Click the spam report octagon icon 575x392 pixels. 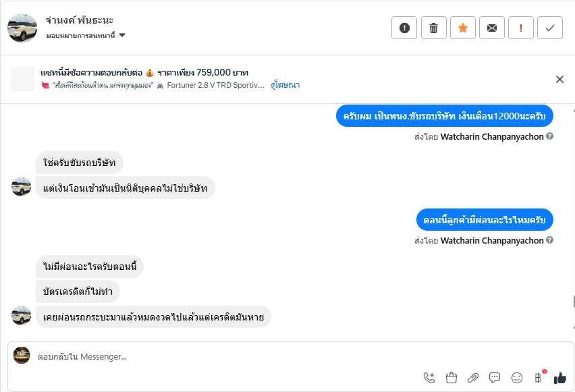click(404, 28)
